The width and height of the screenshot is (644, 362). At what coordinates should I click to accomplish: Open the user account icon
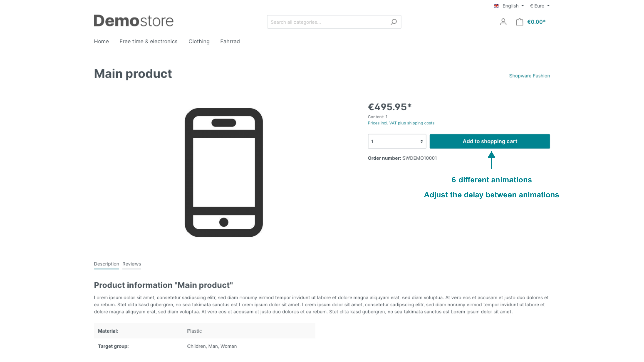click(x=503, y=22)
